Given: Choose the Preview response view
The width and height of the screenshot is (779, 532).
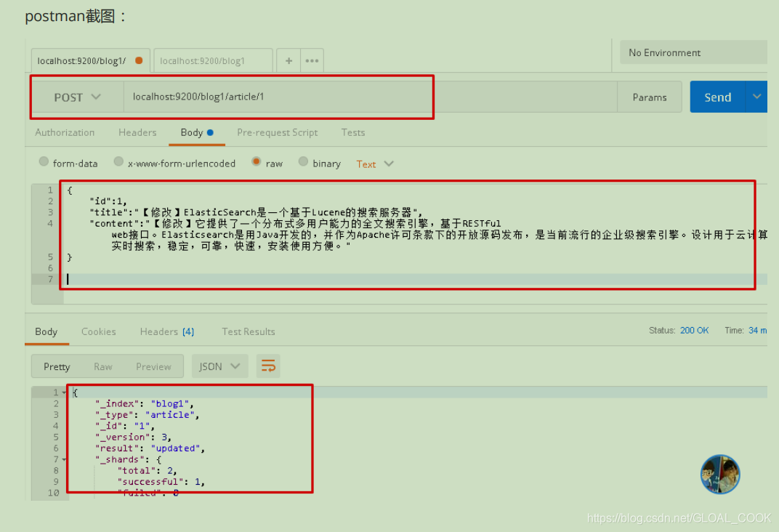Looking at the screenshot, I should tap(153, 366).
